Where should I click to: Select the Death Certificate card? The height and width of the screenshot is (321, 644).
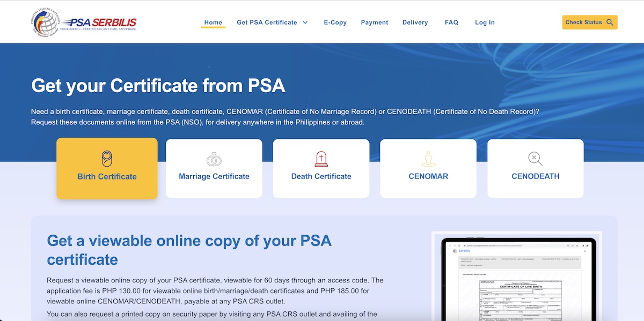pos(321,168)
